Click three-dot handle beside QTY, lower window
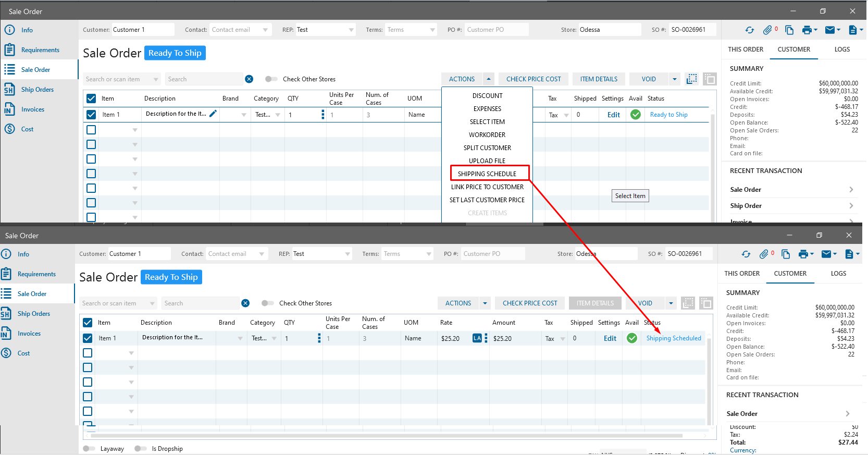This screenshot has height=455, width=868. [x=319, y=338]
